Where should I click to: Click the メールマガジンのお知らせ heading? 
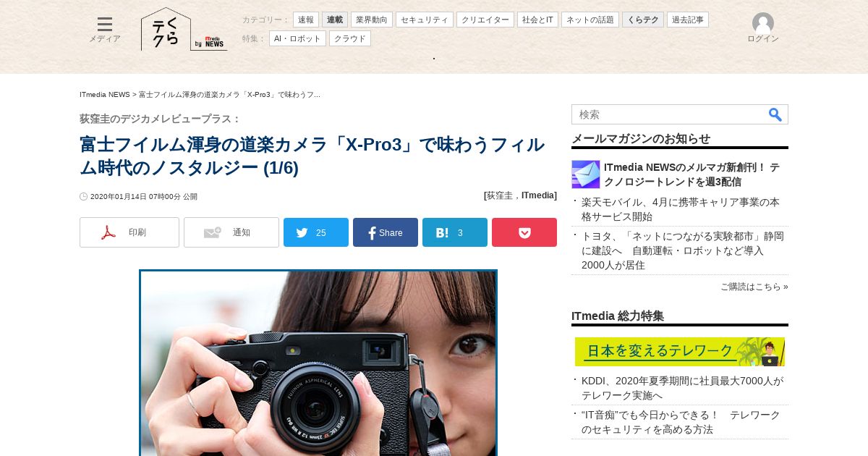[641, 139]
